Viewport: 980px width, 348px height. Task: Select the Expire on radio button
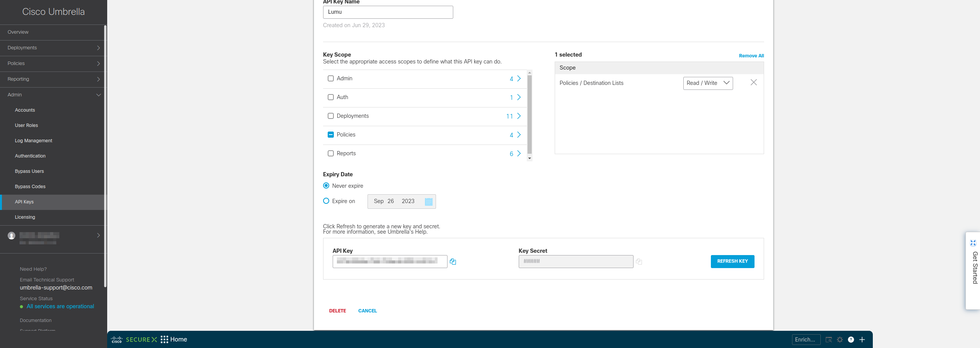pyautogui.click(x=326, y=201)
